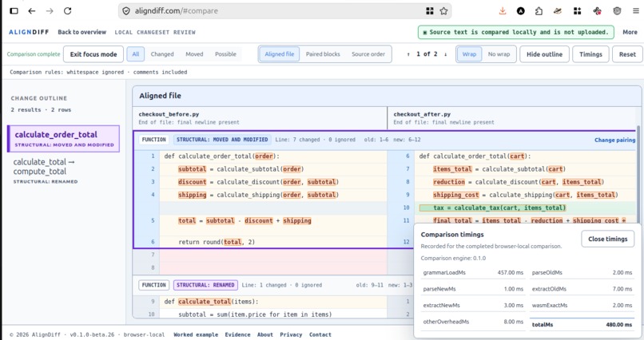The height and width of the screenshot is (340, 644).
Task: Open Privacy footer link
Action: coord(291,334)
